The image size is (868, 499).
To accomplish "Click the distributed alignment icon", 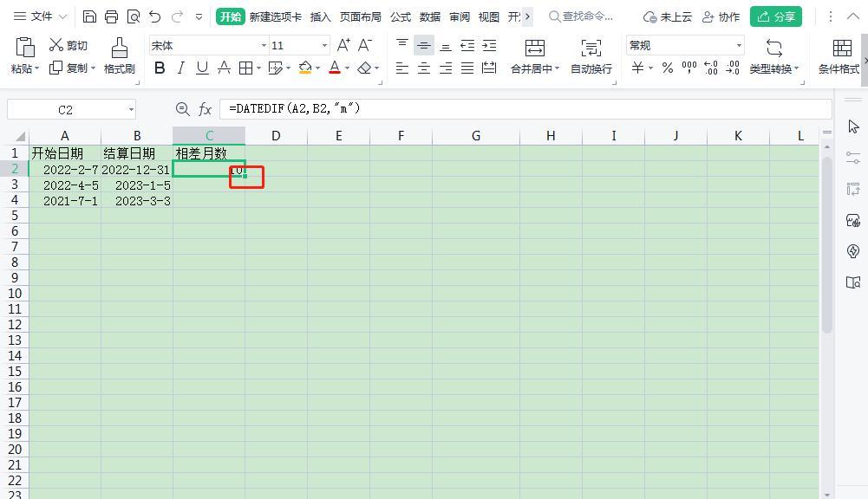I will point(489,68).
